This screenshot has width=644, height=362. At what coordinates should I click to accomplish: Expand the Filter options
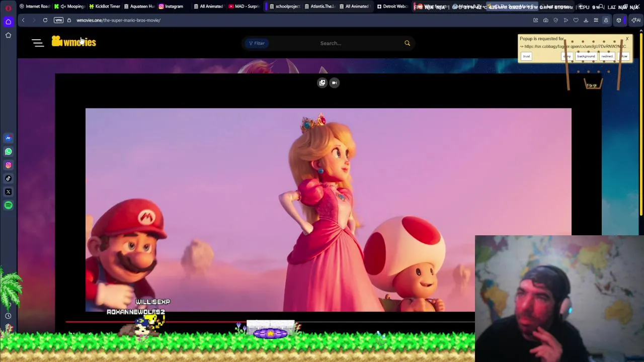tap(257, 43)
